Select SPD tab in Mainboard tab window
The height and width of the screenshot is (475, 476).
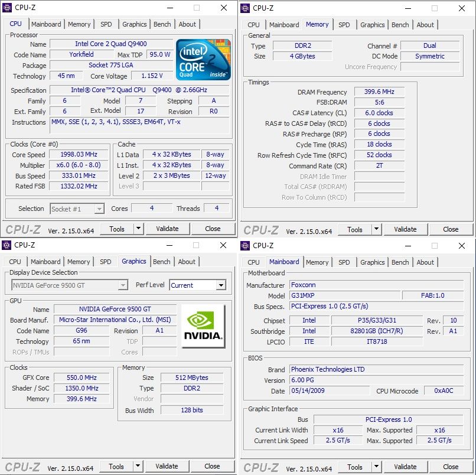point(344,262)
